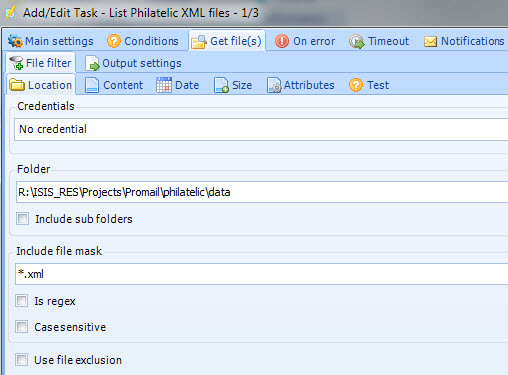This screenshot has height=375, width=508.
Task: Click the Timeout clock icon
Action: click(357, 42)
